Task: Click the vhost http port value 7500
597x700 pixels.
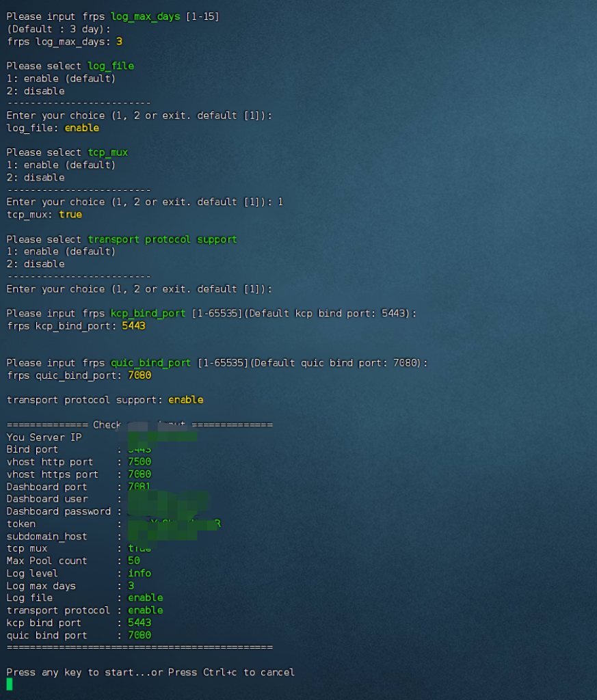Action: [x=140, y=462]
